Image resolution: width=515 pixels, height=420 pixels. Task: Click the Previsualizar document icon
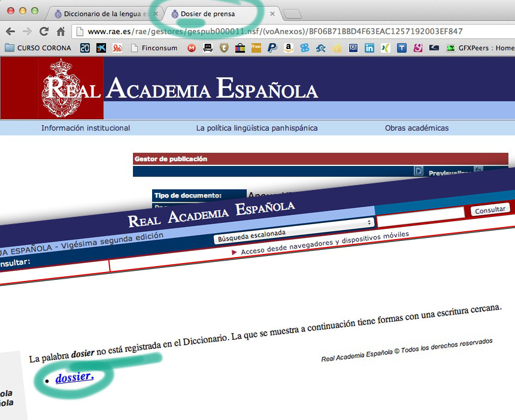tap(419, 172)
